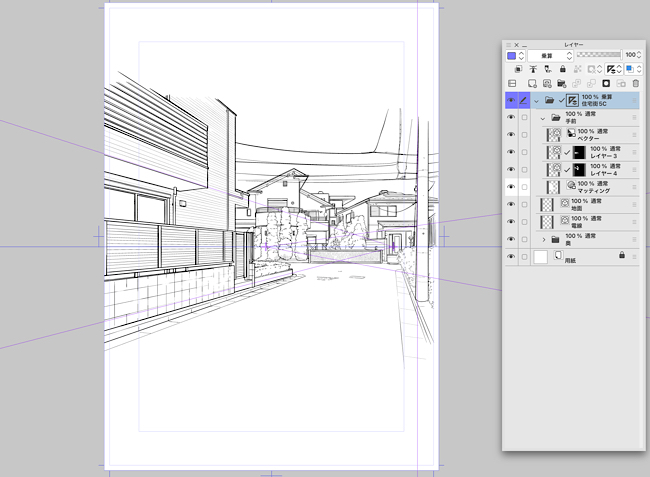This screenshot has height=477, width=650.
Task: Click the create layer mask icon
Action: point(606,84)
